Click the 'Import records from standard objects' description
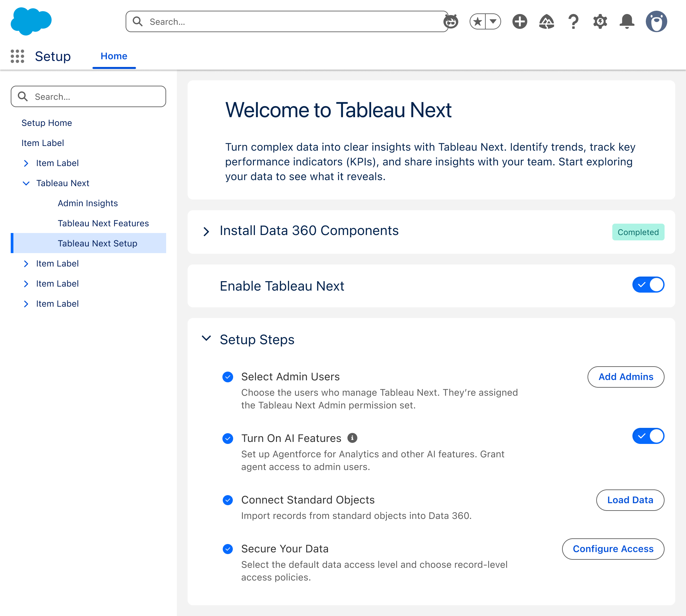686x616 pixels. [x=356, y=516]
